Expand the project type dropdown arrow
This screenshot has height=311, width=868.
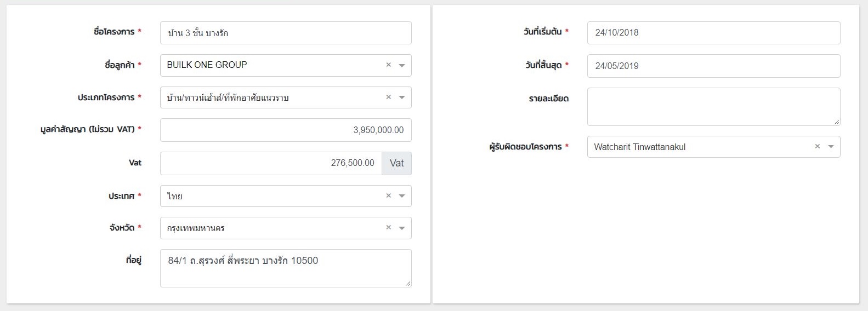(402, 98)
